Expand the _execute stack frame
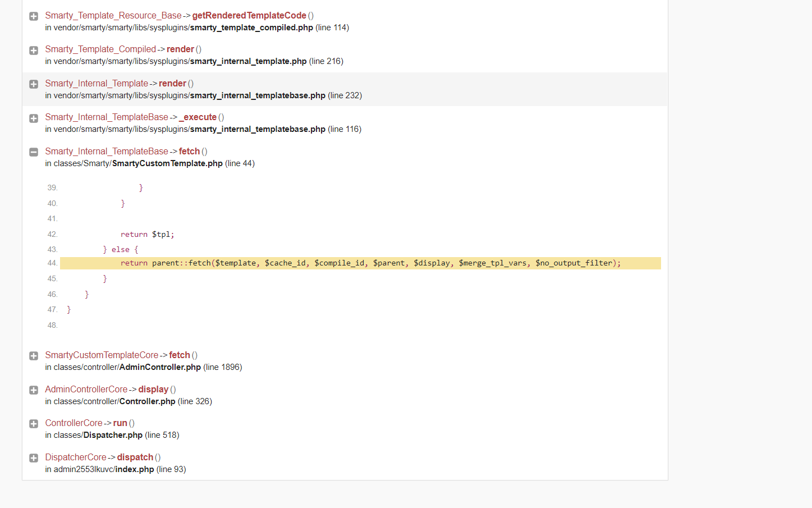This screenshot has width=812, height=508. point(34,118)
